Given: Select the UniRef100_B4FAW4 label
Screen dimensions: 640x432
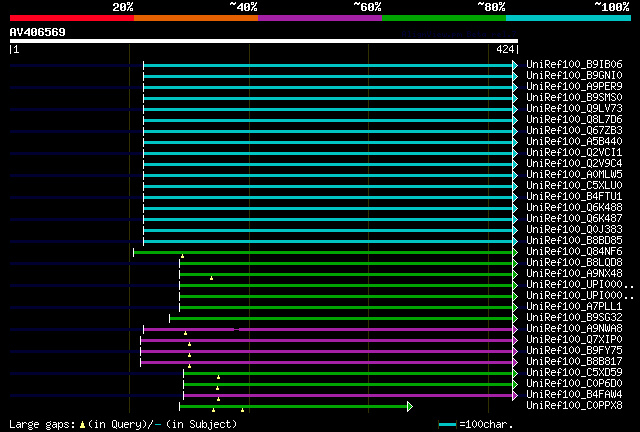Looking at the screenshot, I should (x=574, y=395).
